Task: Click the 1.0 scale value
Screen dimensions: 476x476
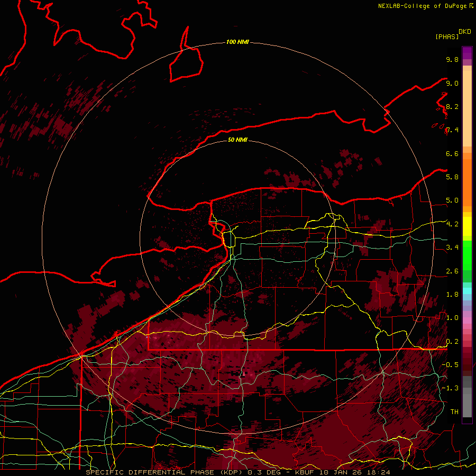Action: click(452, 318)
